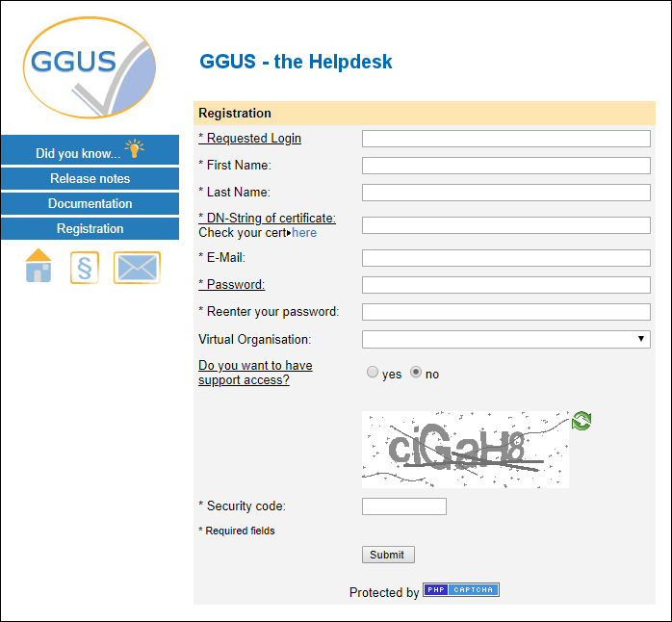Refresh the captcha image
Image resolution: width=672 pixels, height=622 pixels.
582,421
